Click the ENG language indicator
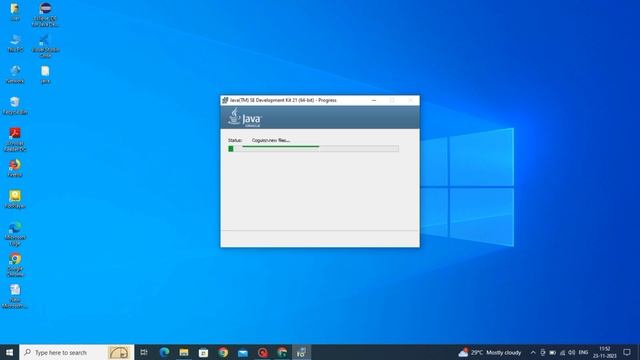640x360 pixels. [584, 352]
